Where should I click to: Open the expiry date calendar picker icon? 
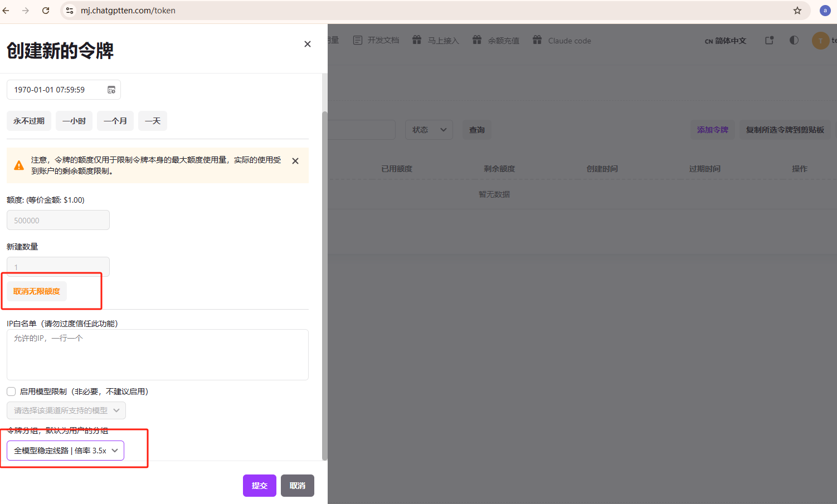[x=111, y=90]
